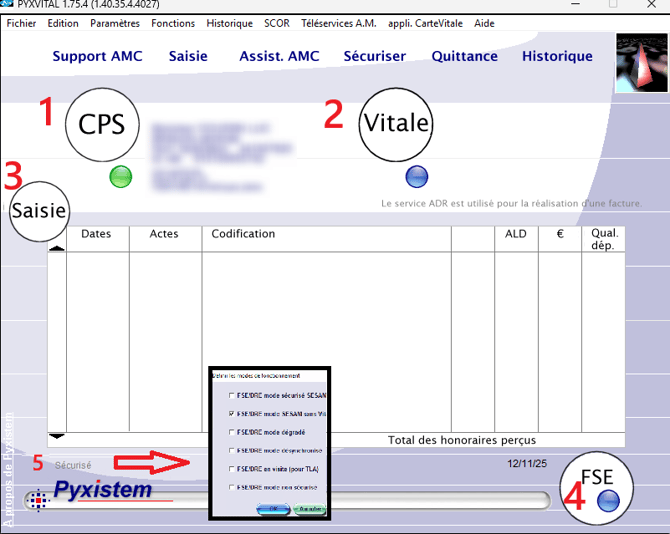Image resolution: width=670 pixels, height=534 pixels.
Task: Click the blue FSE button indicator
Action: pos(608,497)
